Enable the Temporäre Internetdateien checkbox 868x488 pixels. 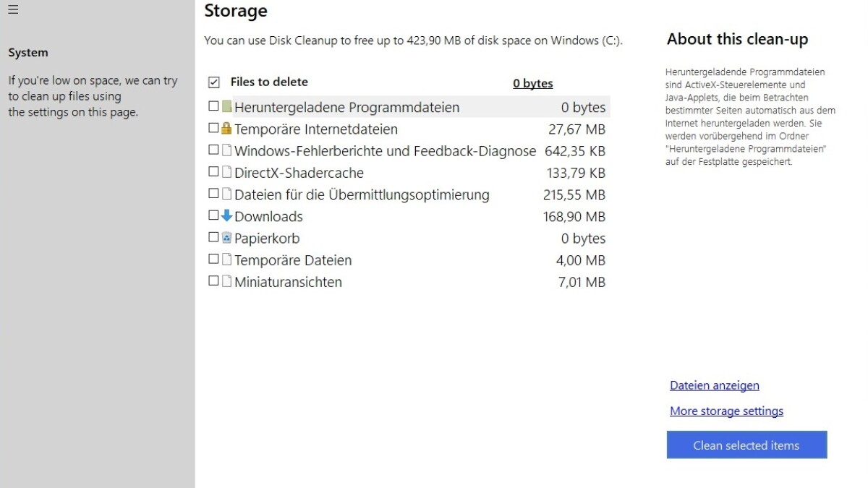click(x=213, y=128)
